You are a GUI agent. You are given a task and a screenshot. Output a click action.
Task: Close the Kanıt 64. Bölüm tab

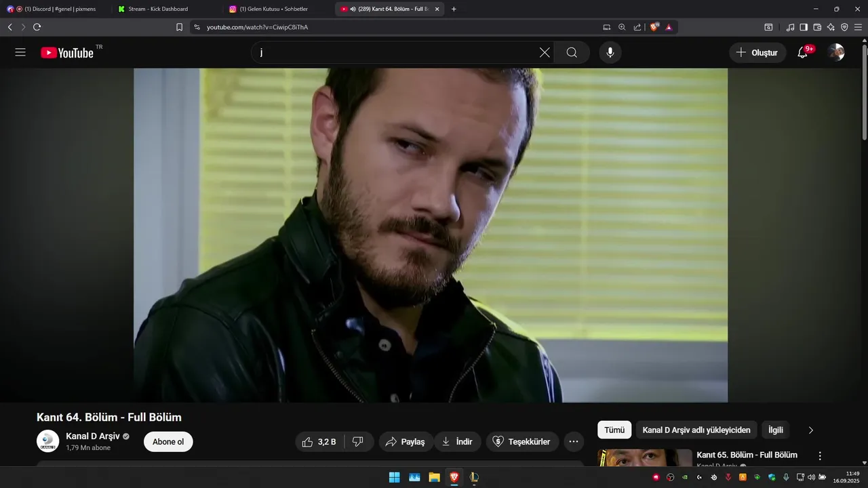pyautogui.click(x=437, y=9)
